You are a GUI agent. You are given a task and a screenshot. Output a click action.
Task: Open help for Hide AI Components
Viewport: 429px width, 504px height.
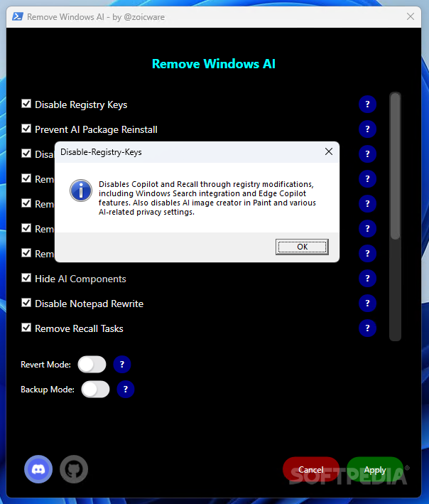(x=367, y=279)
